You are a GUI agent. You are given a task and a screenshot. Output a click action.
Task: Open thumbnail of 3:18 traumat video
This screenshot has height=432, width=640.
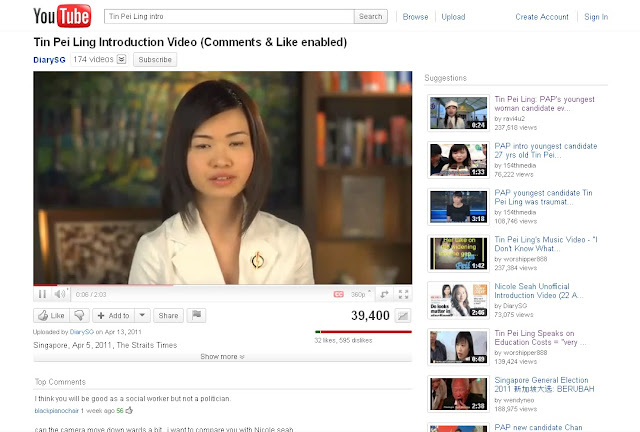click(458, 207)
